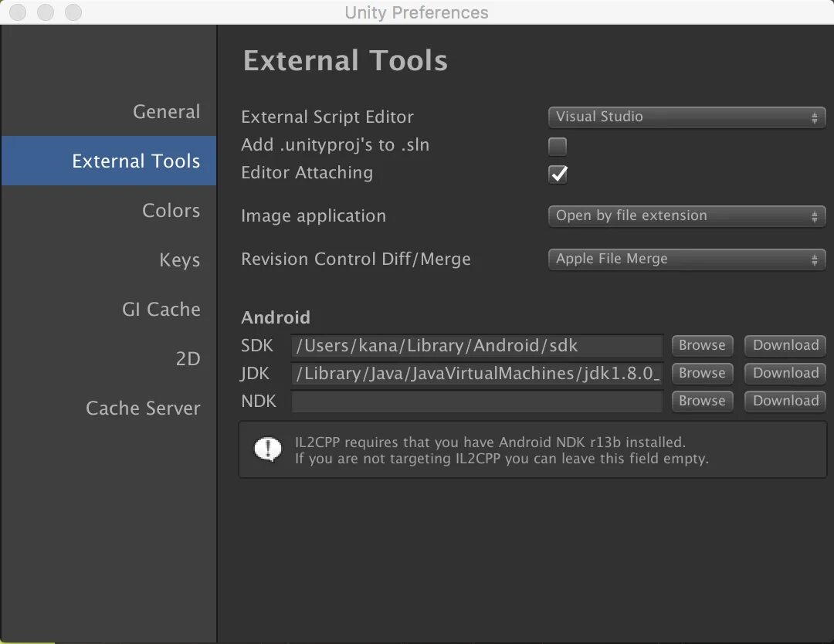The height and width of the screenshot is (644, 834).
Task: Uncheck the Editor Attaching checkbox
Action: (x=558, y=174)
